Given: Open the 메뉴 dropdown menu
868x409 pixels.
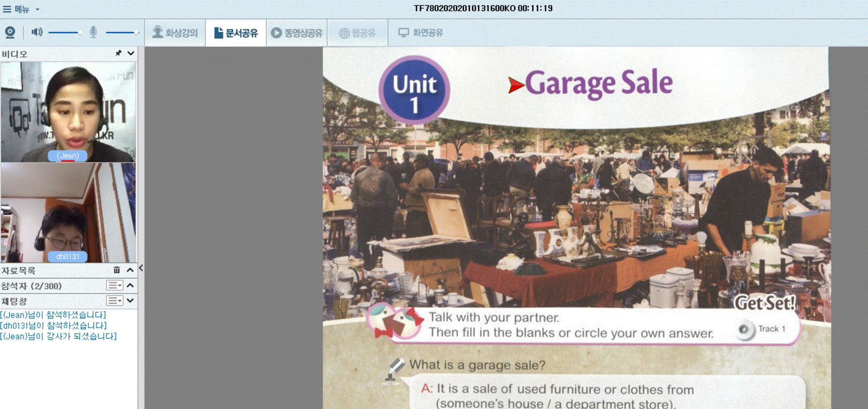Looking at the screenshot, I should click(21, 9).
